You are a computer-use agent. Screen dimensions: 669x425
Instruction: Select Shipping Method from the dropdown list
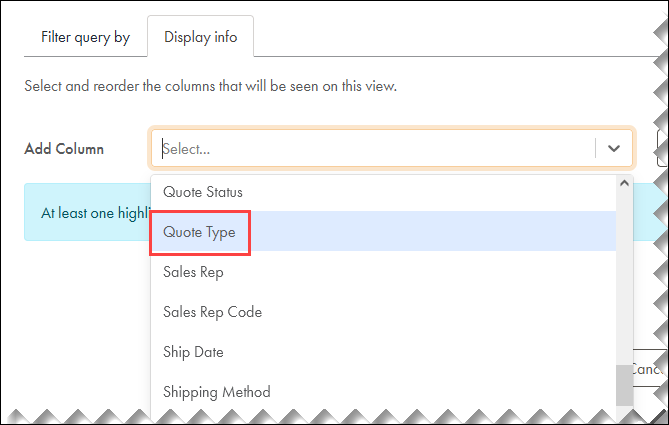(216, 392)
